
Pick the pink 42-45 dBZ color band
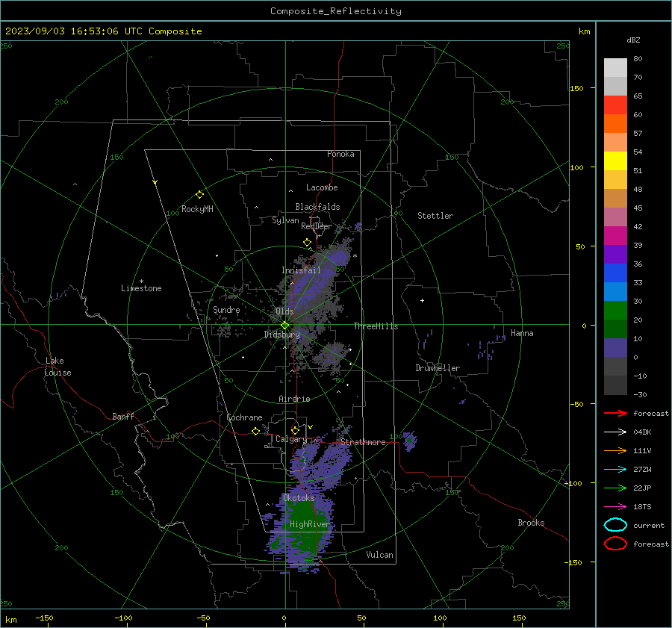pyautogui.click(x=615, y=217)
